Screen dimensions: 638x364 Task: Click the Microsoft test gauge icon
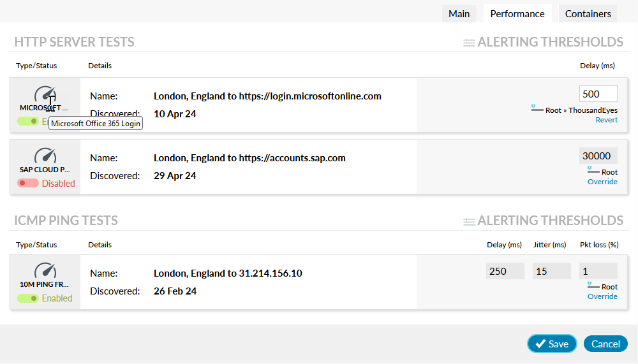[45, 94]
